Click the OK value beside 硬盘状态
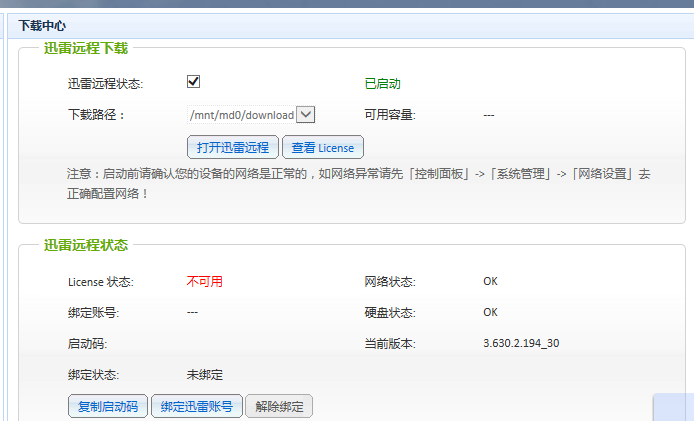 click(490, 312)
